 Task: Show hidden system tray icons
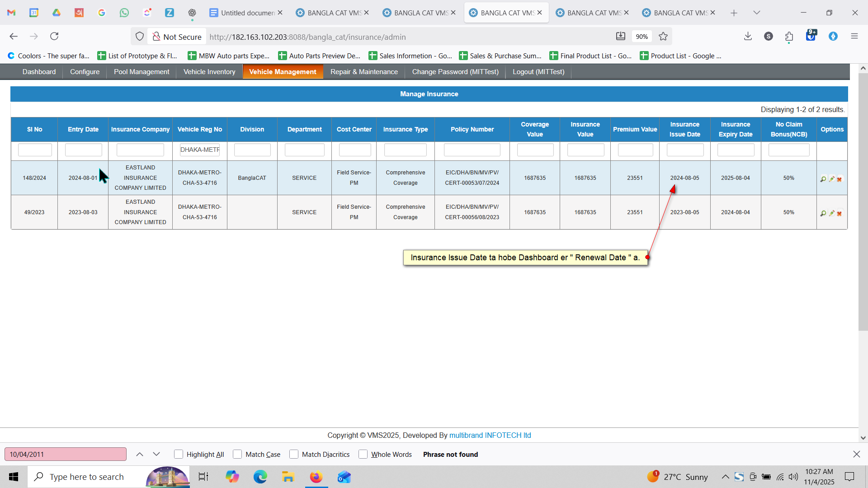pos(725,477)
